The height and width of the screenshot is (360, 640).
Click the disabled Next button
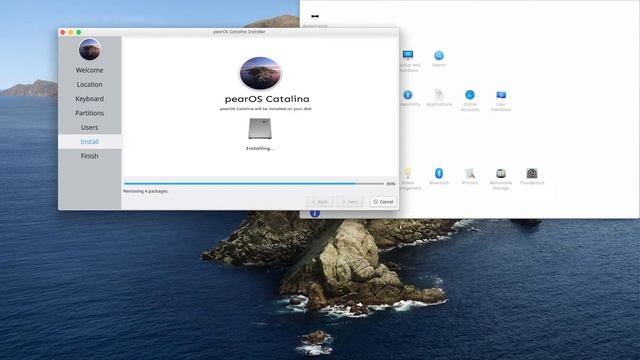[349, 202]
